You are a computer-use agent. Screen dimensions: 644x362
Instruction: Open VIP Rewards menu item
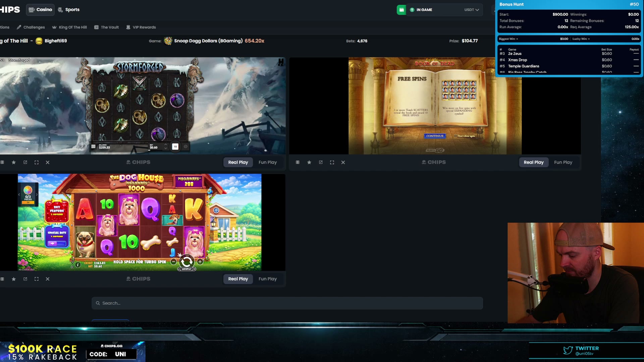tap(141, 27)
